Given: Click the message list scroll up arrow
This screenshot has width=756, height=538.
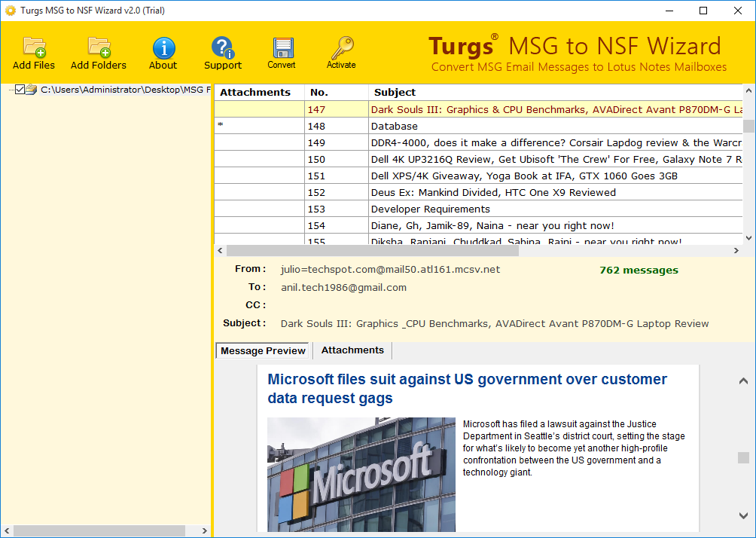Looking at the screenshot, I should point(748,90).
